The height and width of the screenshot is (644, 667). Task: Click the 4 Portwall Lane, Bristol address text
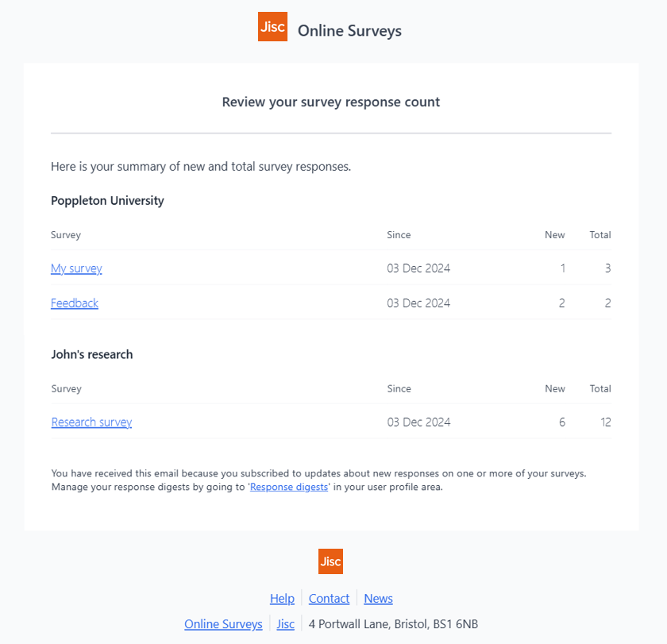click(x=394, y=624)
